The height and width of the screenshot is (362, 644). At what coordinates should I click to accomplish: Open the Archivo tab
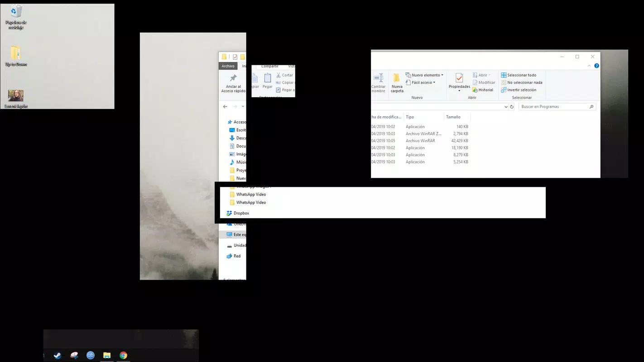pyautogui.click(x=228, y=66)
